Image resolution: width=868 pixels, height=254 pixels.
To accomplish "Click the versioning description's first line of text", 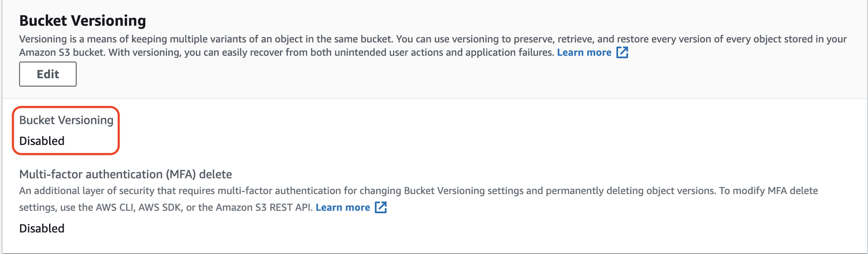I will click(433, 39).
